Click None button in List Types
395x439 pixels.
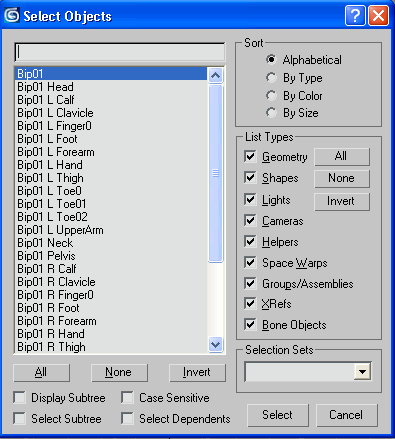click(342, 178)
